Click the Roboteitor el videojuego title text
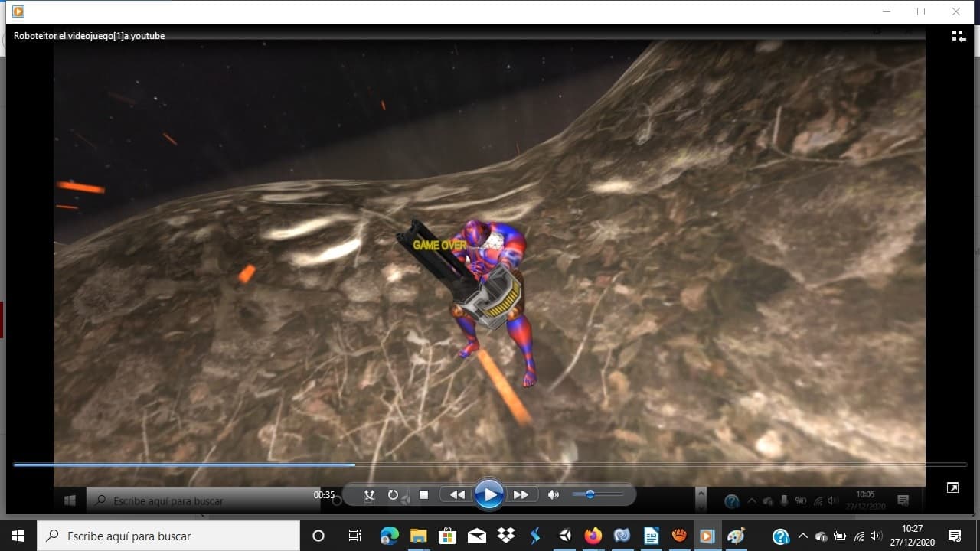Screen dimensions: 980x551 tap(89, 36)
